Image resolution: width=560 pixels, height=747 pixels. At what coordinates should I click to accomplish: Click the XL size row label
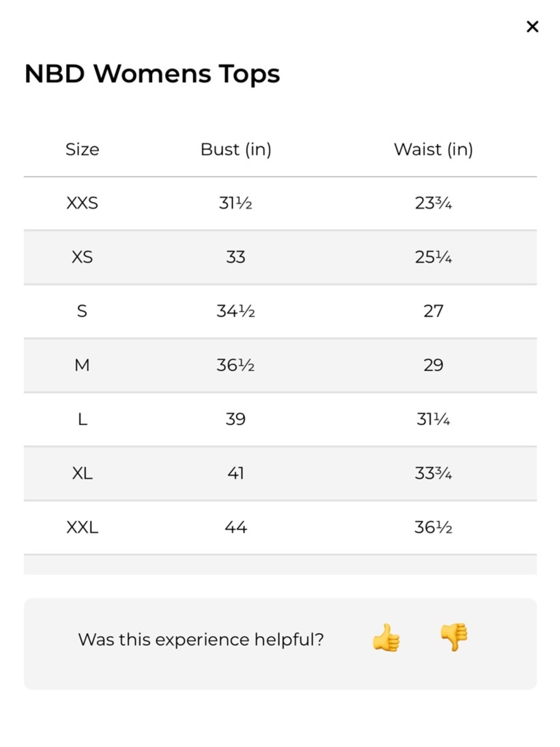(x=82, y=474)
